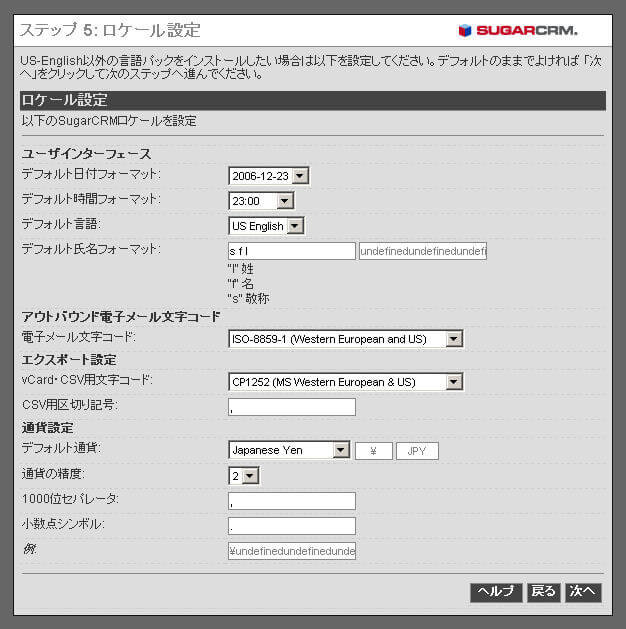Click the name format field containing 's f l'

click(x=291, y=251)
